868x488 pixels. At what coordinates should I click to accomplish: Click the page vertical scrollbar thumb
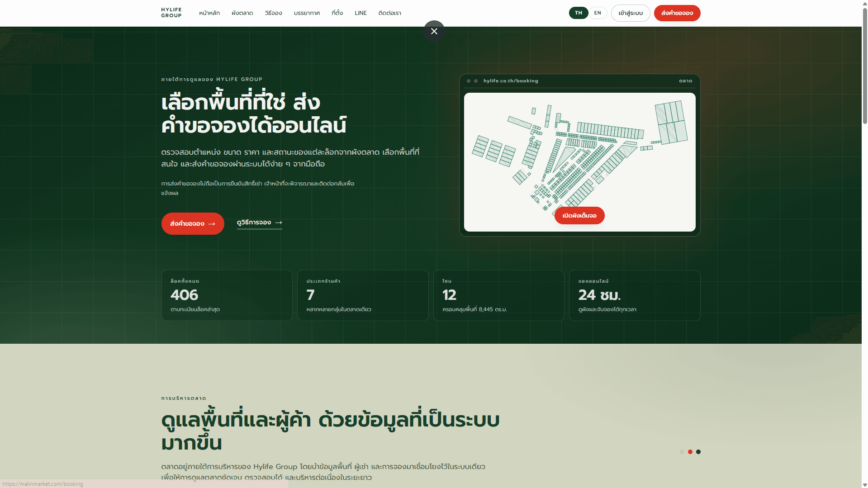point(865,66)
